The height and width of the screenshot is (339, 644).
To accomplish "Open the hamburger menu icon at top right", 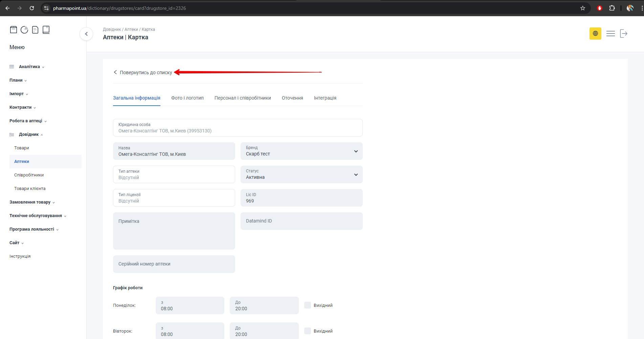I will pyautogui.click(x=610, y=34).
